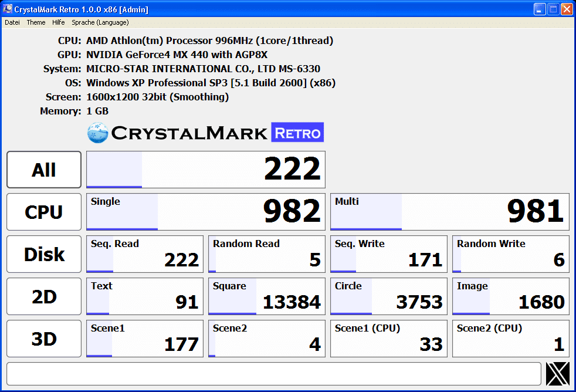Select 2D Circle score 3753
576x392 pixels.
(389, 296)
